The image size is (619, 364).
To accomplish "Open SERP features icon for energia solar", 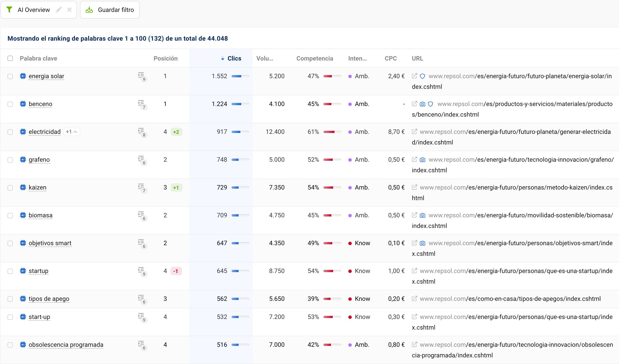I will point(141,76).
